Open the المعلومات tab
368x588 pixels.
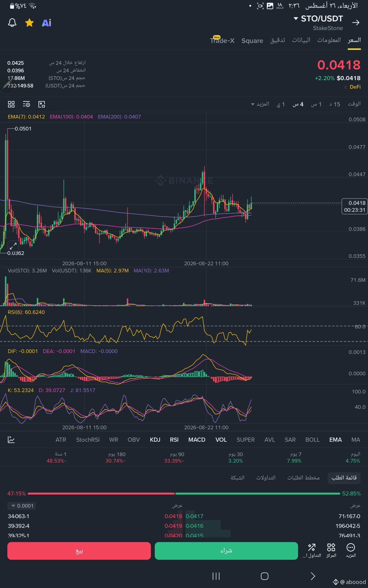point(329,40)
